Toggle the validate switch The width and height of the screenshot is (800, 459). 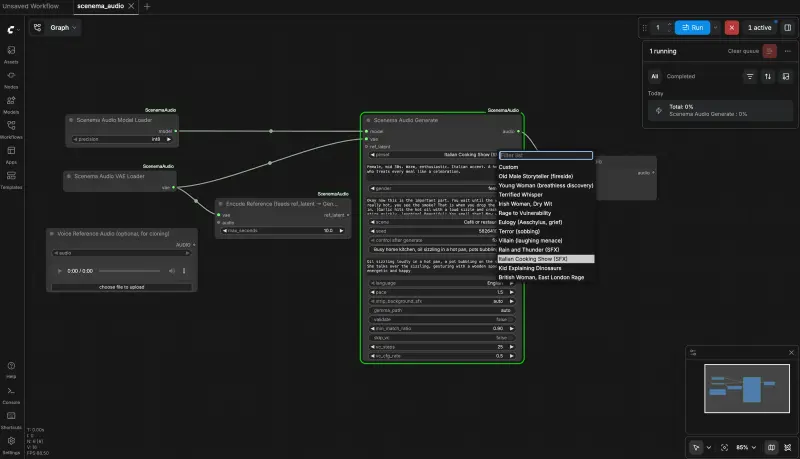coord(442,319)
